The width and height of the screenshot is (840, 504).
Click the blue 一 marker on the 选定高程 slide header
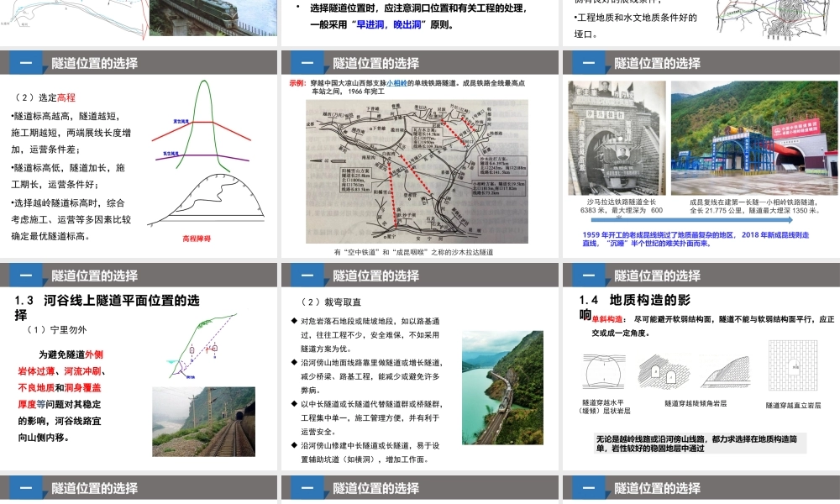pyautogui.click(x=26, y=63)
